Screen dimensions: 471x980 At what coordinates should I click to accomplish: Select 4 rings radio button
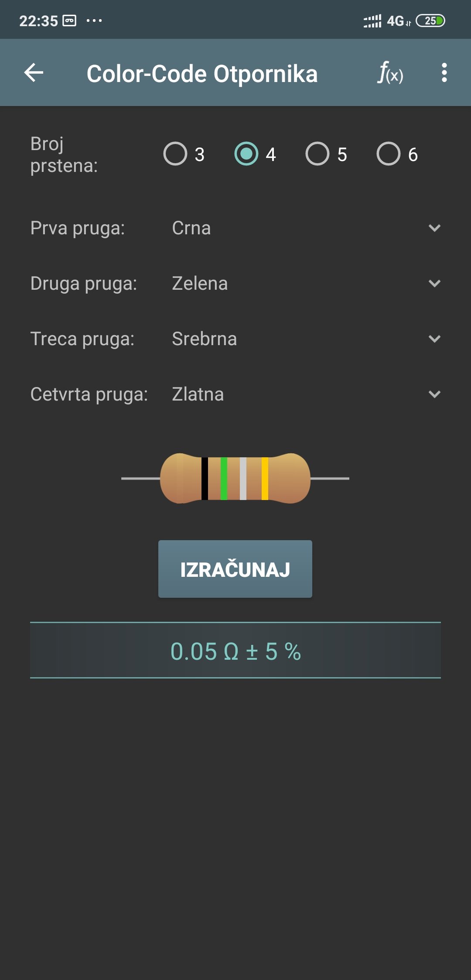(x=246, y=154)
